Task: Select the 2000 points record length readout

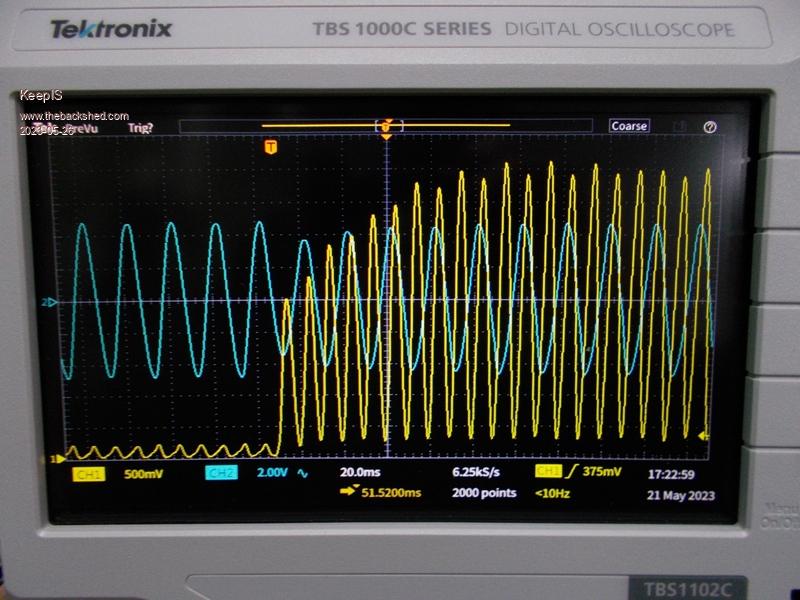Action: tap(484, 493)
